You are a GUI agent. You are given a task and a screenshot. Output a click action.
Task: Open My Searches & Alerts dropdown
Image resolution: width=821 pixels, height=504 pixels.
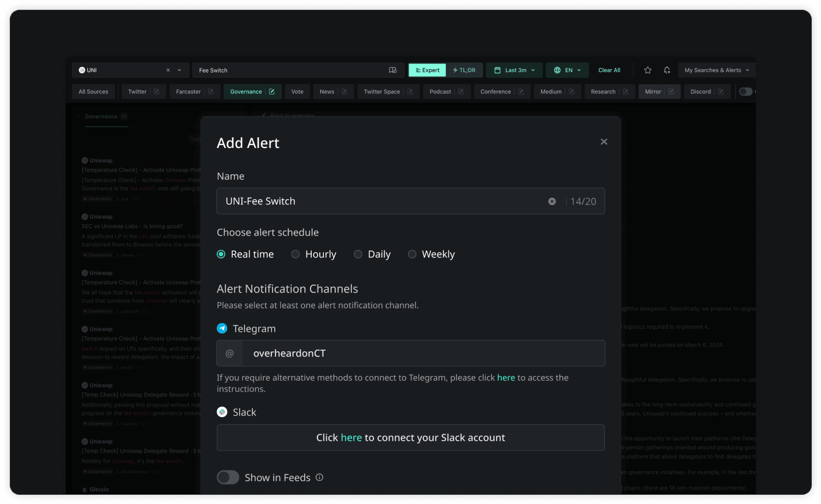click(717, 70)
